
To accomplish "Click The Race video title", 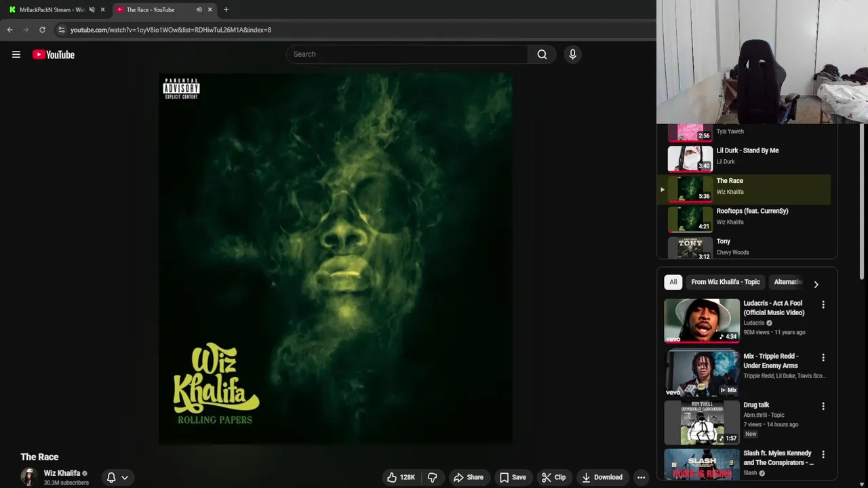I will (x=39, y=457).
